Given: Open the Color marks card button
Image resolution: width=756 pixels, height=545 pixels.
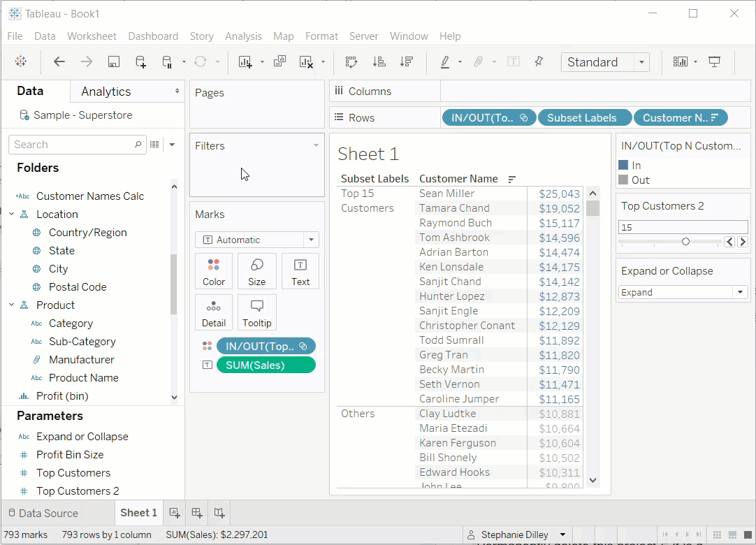Looking at the screenshot, I should click(x=214, y=271).
